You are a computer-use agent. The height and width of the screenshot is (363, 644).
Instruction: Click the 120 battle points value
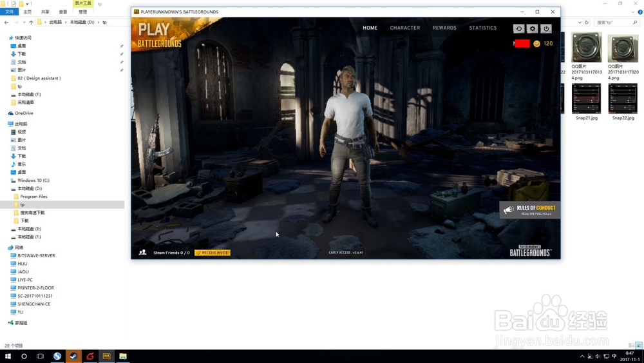pyautogui.click(x=548, y=44)
